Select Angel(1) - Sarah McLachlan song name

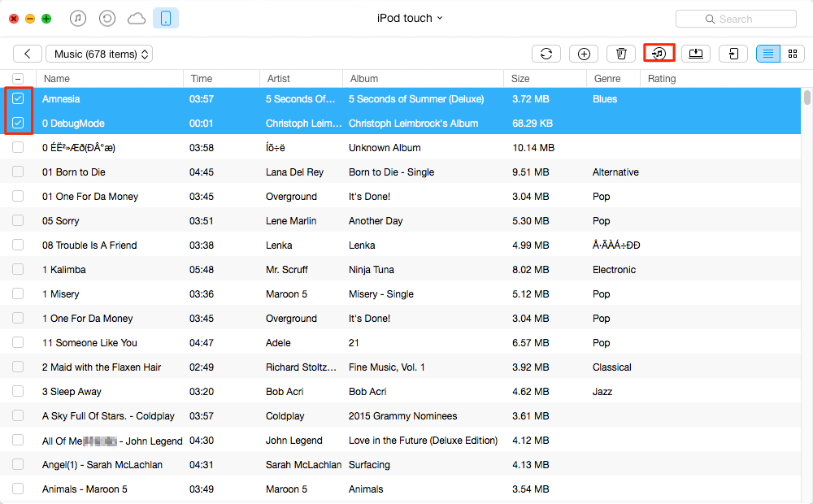pyautogui.click(x=102, y=465)
